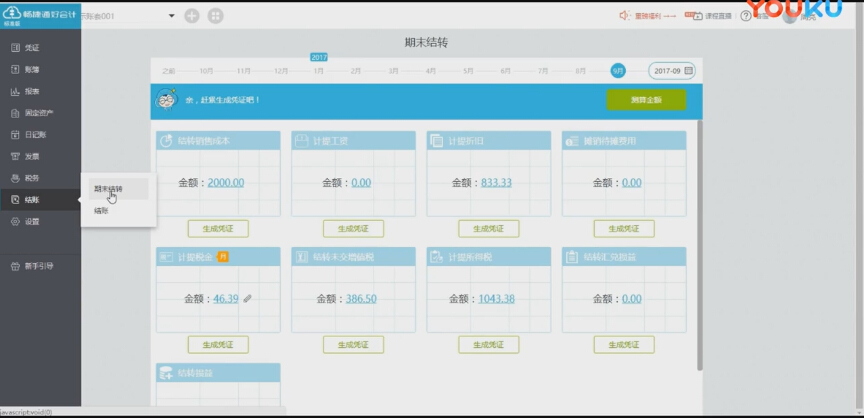This screenshot has width=864, height=418.
Task: Open the help question mark icon
Action: point(745,16)
